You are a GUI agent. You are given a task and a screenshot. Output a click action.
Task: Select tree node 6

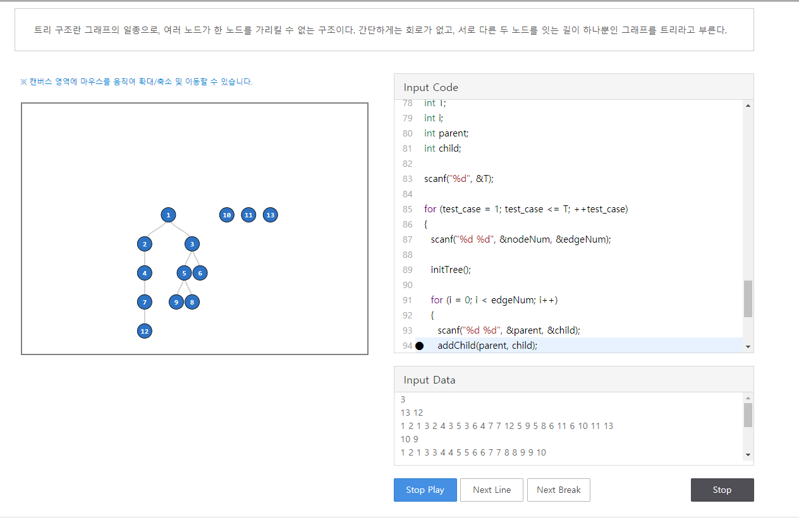coord(200,273)
